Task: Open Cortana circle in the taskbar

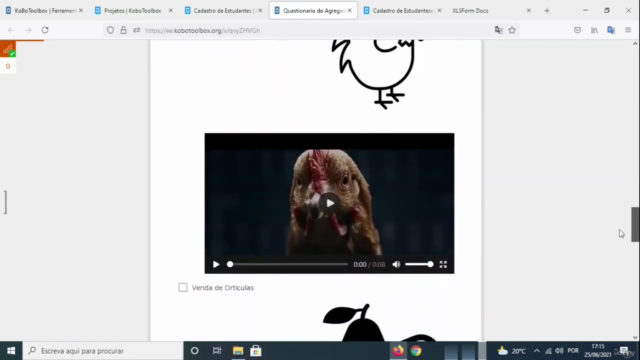Action: click(195, 351)
